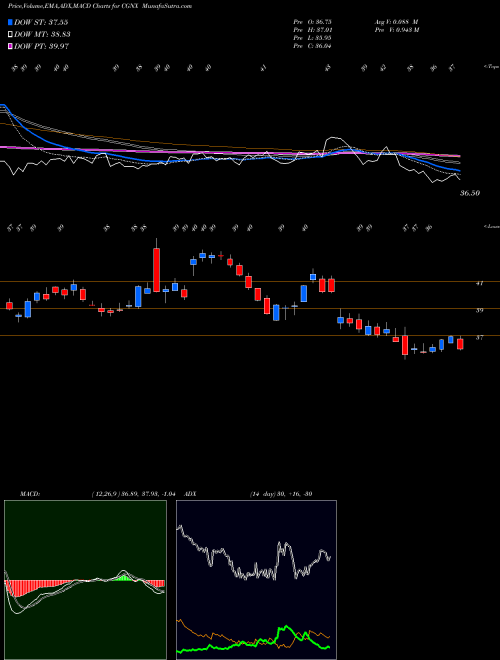Viewport: 500px width, 660px height.
Task: Click the 'Pre V: 0.943 M' value
Action: point(396,30)
